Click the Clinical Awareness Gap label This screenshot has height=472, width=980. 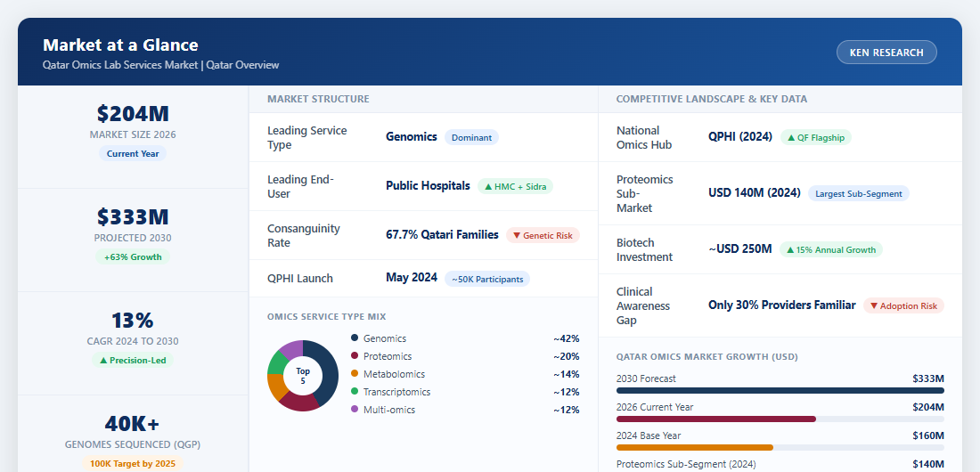tap(643, 305)
